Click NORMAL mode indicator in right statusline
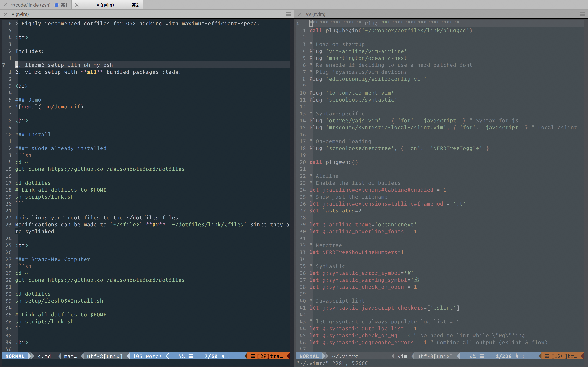Image resolution: width=588 pixels, height=367 pixels. 309,356
